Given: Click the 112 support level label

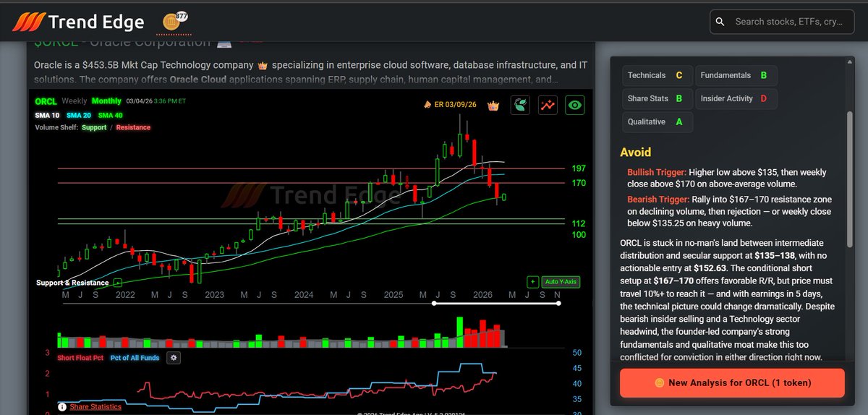Looking at the screenshot, I should (578, 224).
